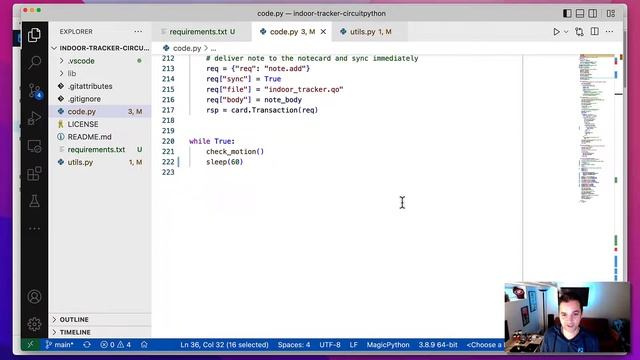
Task: Expand the OUTLINE section
Action: (100, 319)
